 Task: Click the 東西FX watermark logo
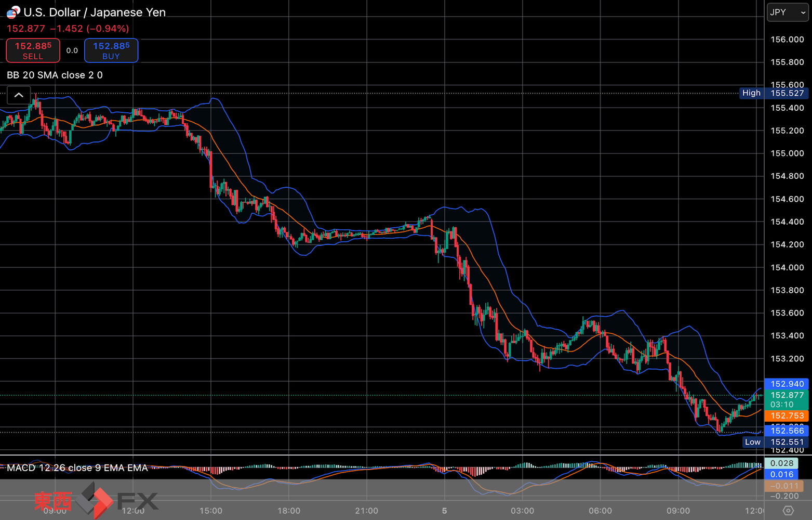(x=96, y=501)
